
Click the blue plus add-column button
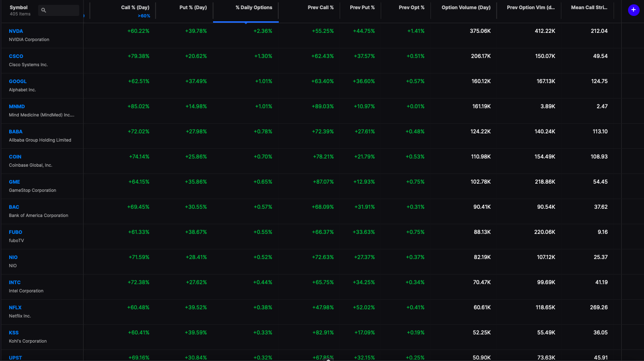point(633,10)
